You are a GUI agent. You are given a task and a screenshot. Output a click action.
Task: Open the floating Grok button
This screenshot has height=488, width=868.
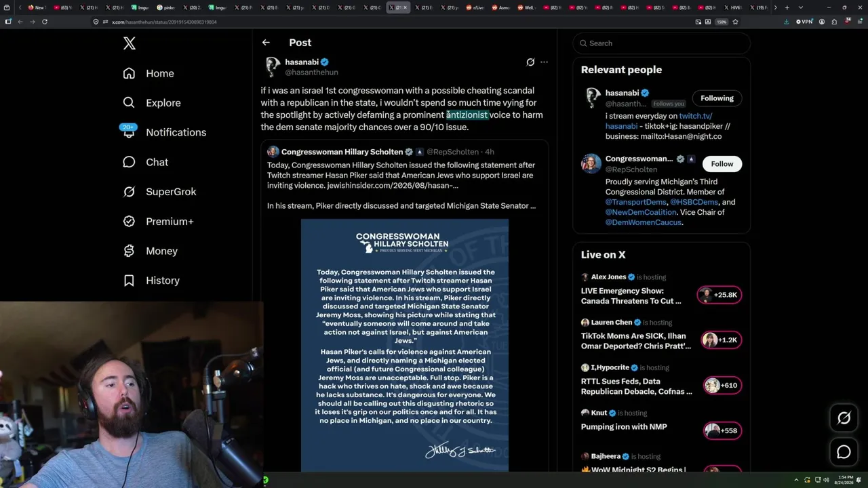click(844, 418)
